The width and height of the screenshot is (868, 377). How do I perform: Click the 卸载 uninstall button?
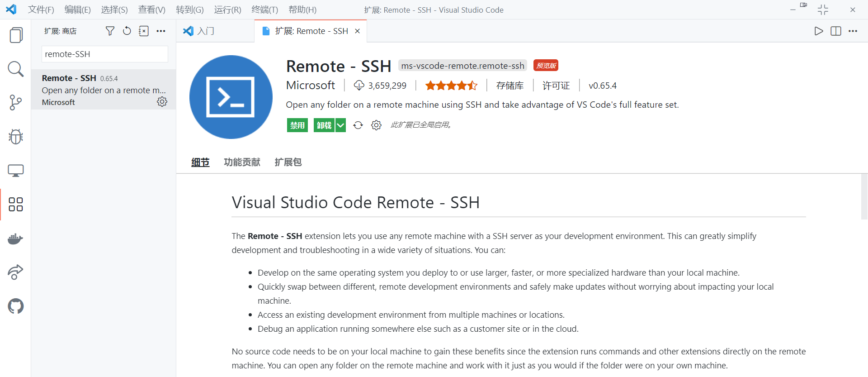coord(324,125)
